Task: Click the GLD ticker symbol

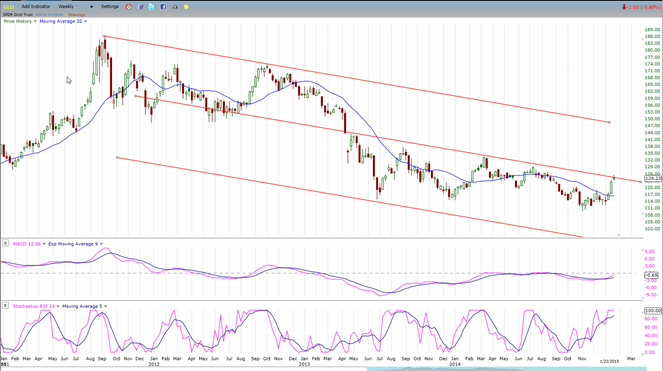Action: (8, 7)
